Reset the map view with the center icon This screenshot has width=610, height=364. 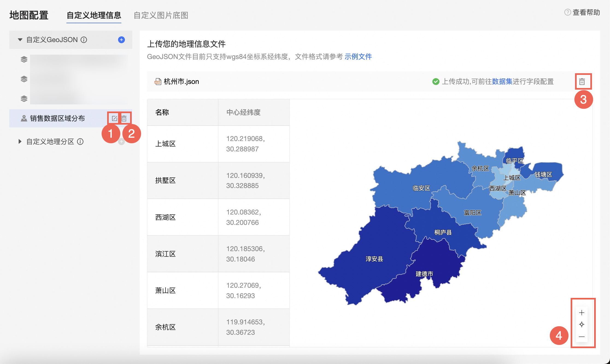click(x=581, y=325)
